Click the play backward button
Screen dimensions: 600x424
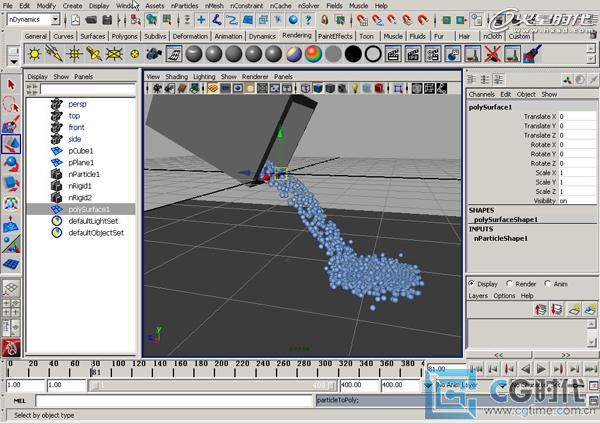526,369
